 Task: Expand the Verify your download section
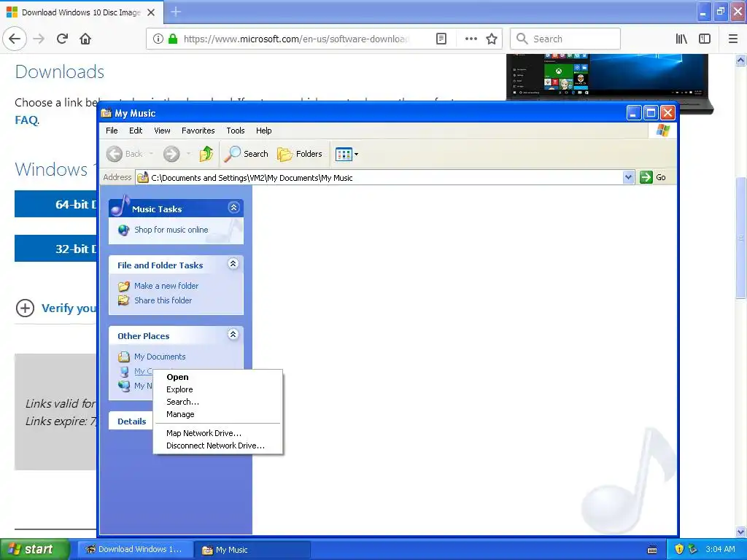[x=56, y=308]
